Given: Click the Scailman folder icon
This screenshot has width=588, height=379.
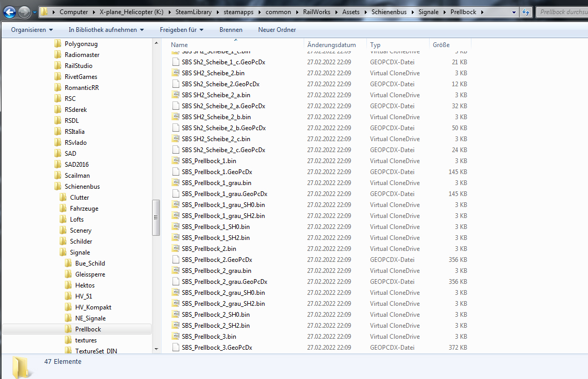Looking at the screenshot, I should [57, 176].
